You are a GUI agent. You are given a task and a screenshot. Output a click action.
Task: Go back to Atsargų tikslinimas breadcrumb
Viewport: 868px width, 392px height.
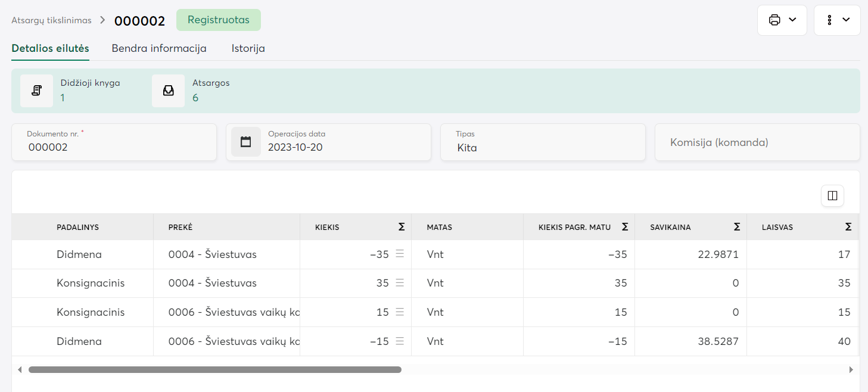[51, 20]
